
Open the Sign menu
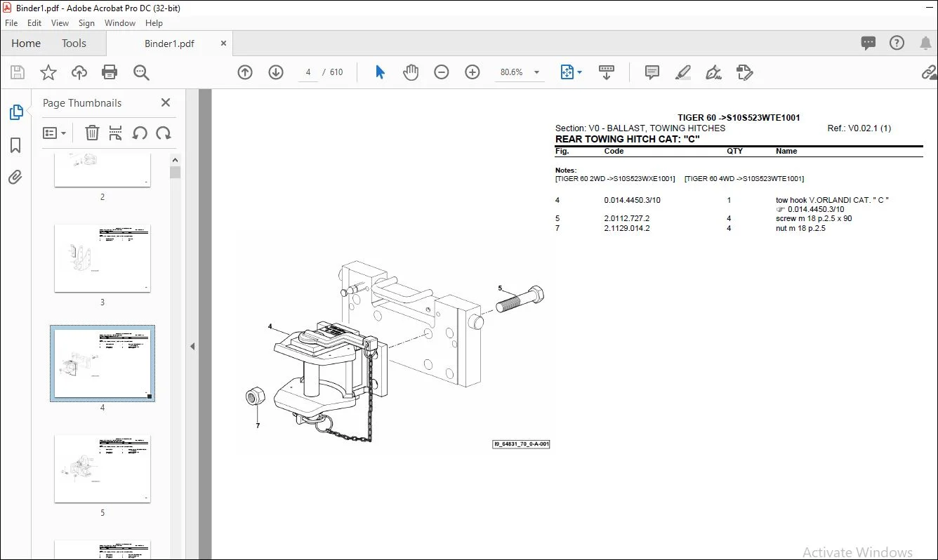point(86,23)
